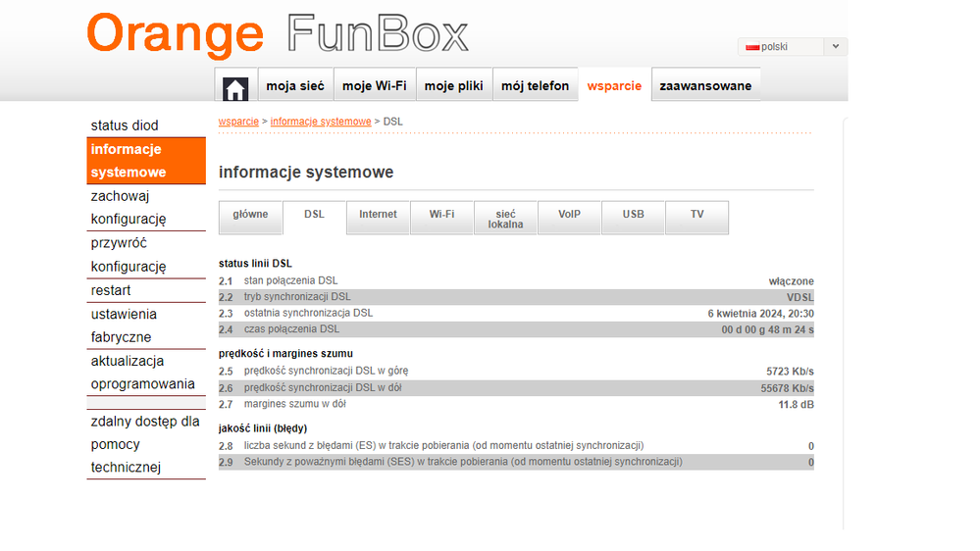Viewport: 980px width, 551px height.
Task: Switch to the Internet tab
Action: [x=378, y=215]
